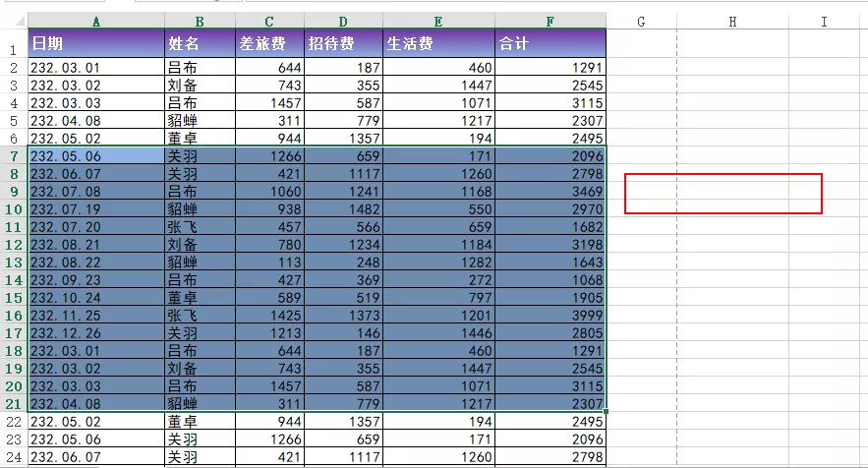This screenshot has width=868, height=468.
Task: Select date cell 232.07.19
Action: [x=96, y=209]
